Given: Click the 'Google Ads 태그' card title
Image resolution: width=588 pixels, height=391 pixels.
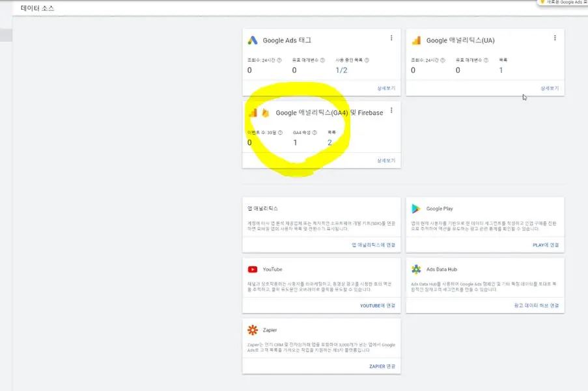Looking at the screenshot, I should (x=287, y=40).
